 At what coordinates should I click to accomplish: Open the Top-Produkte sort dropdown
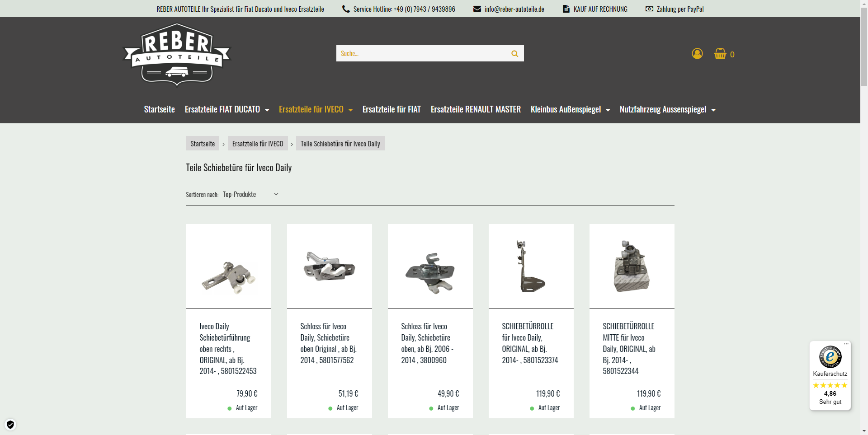250,194
